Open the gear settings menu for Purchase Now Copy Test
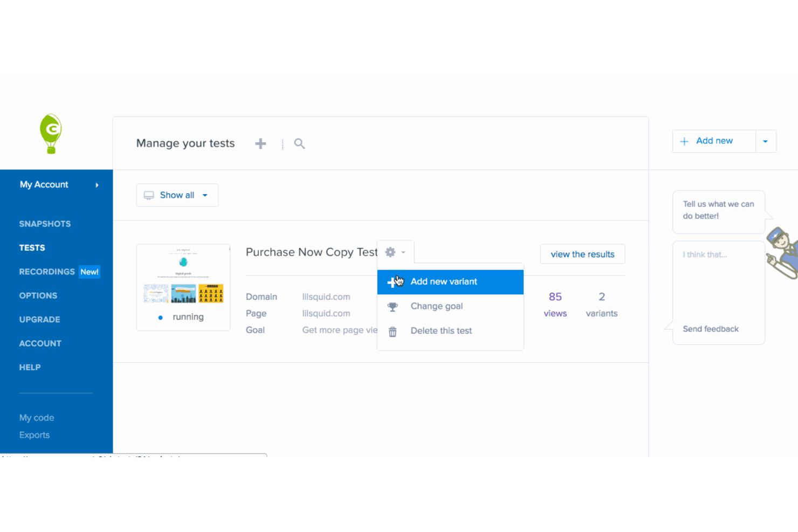Screen dimensions: 798x532 (395, 252)
